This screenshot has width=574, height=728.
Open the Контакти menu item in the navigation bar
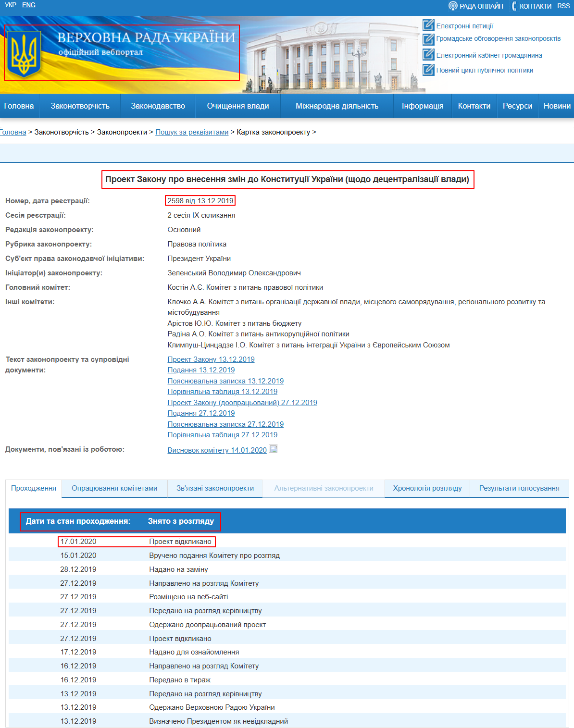(x=474, y=106)
